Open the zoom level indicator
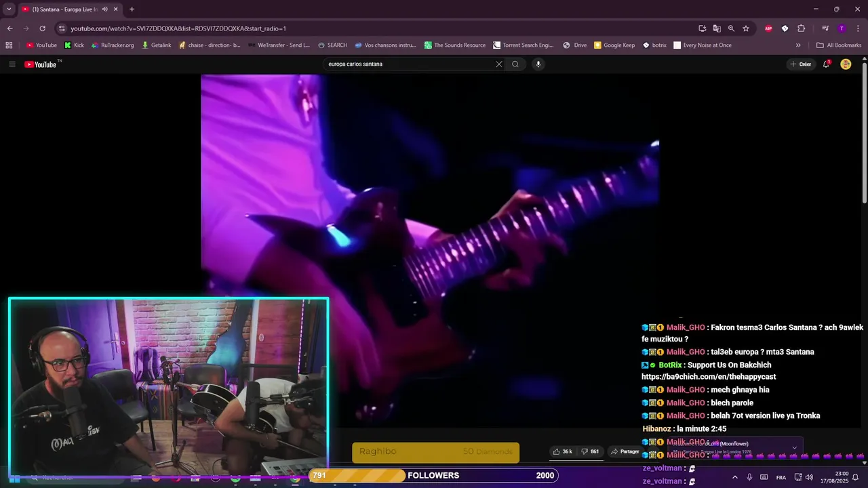The image size is (868, 488). tap(731, 28)
